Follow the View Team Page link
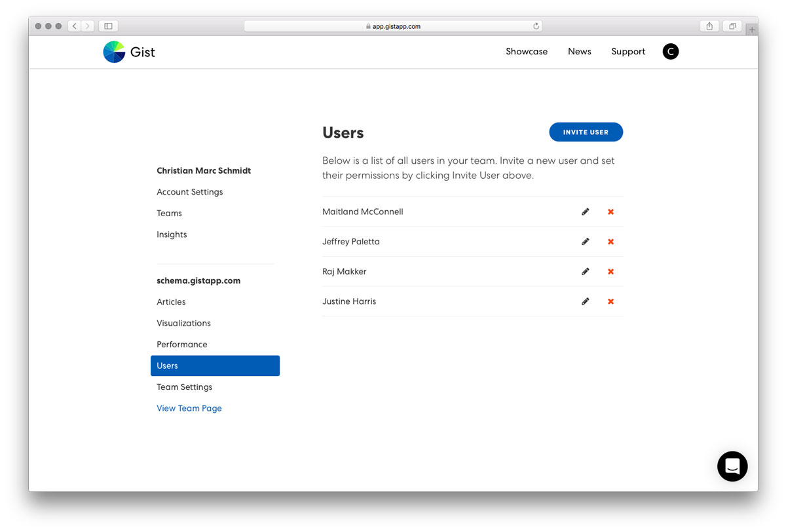 click(x=189, y=408)
